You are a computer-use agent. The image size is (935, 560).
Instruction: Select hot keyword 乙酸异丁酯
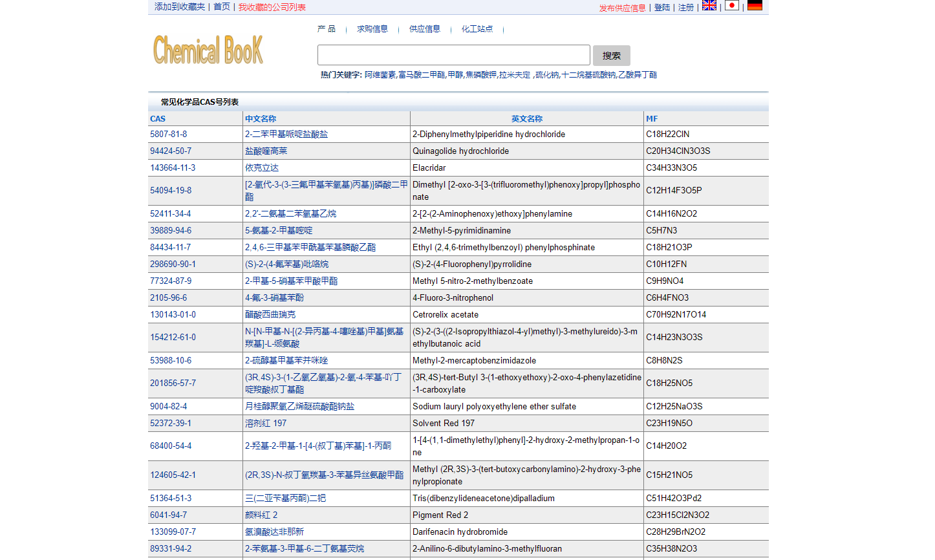(x=638, y=75)
